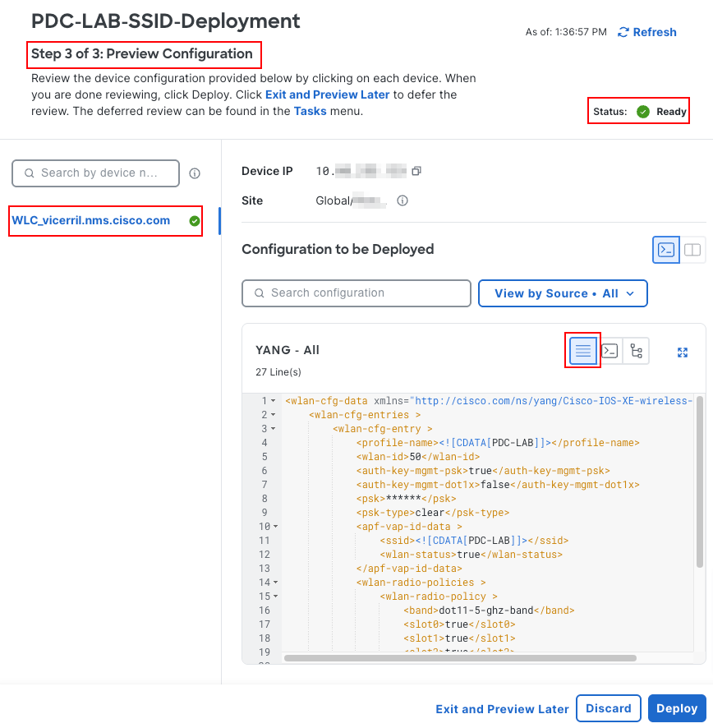Click the psk-type clear line

coord(433,513)
